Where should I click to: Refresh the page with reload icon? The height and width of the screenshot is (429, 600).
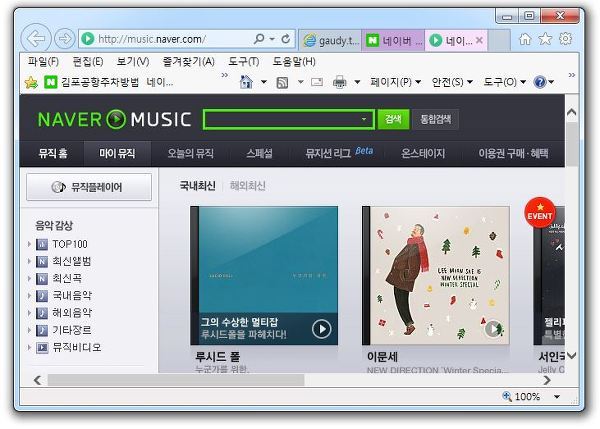(x=285, y=39)
